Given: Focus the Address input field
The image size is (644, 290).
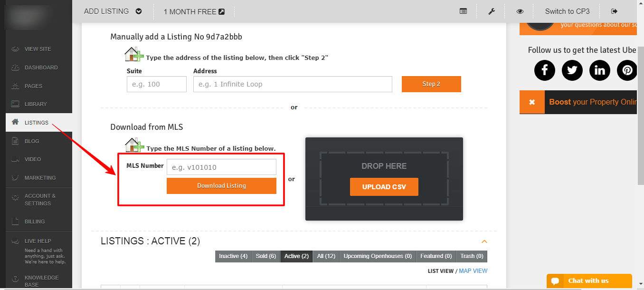Looking at the screenshot, I should click(x=293, y=84).
